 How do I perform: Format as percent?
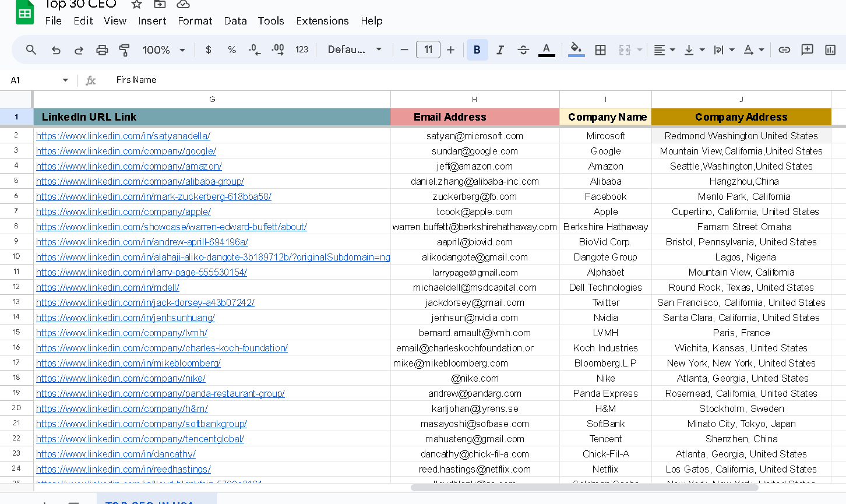pyautogui.click(x=232, y=50)
